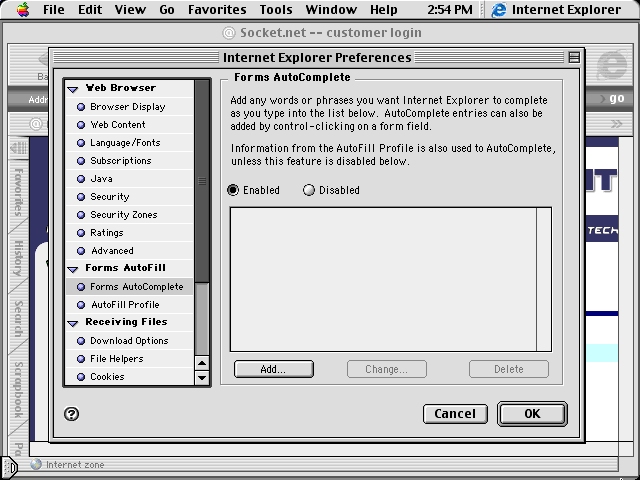
Task: Open the Favorites menu
Action: tap(217, 9)
